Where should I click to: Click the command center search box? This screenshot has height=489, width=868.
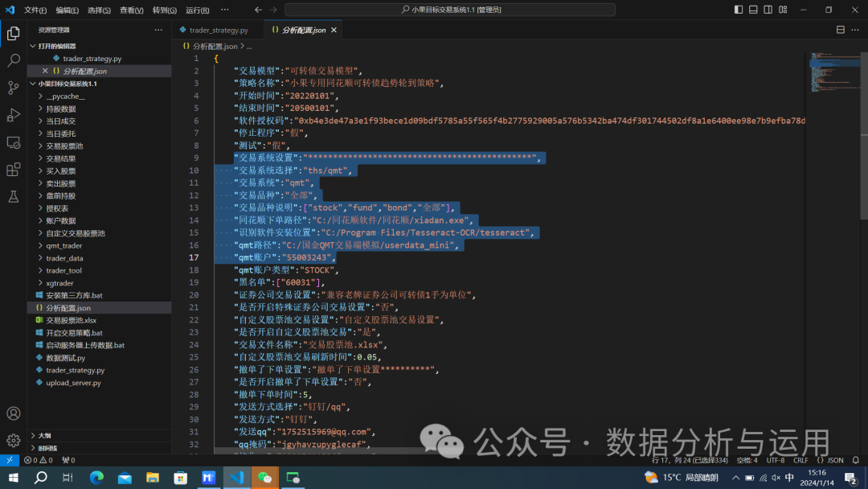coord(449,10)
